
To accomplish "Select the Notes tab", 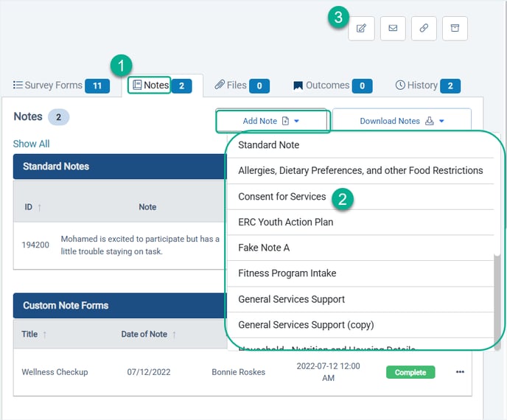I will (150, 85).
